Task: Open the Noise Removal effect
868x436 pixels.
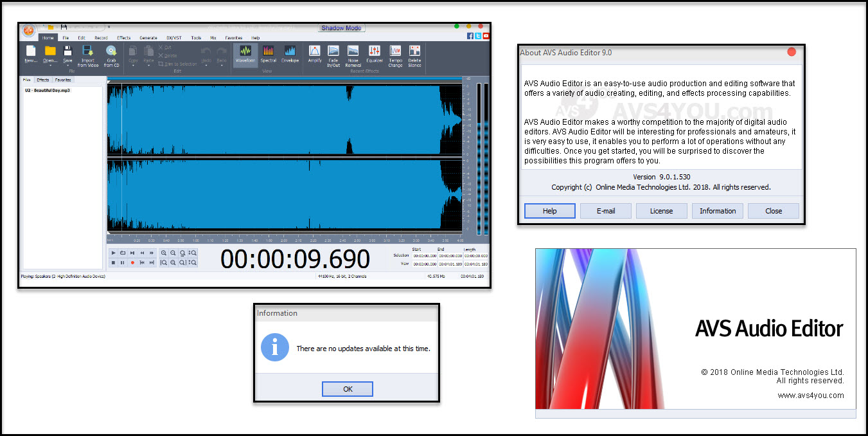Action: point(353,55)
